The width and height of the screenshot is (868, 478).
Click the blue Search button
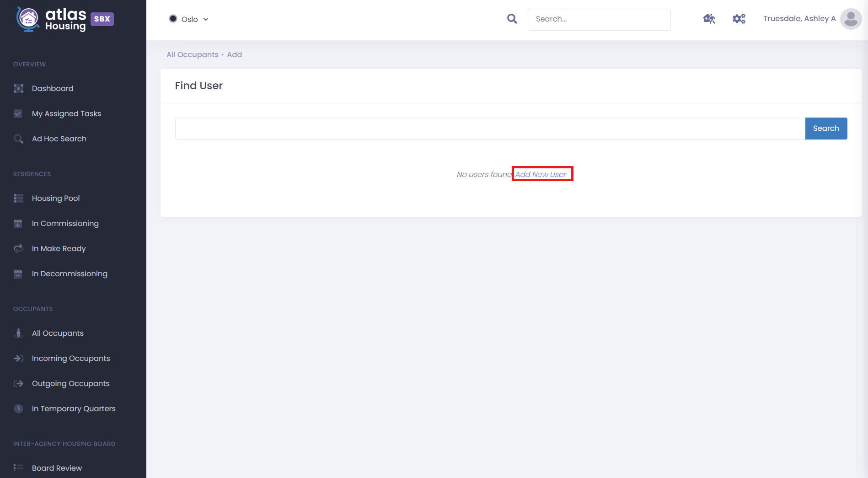[x=826, y=129]
